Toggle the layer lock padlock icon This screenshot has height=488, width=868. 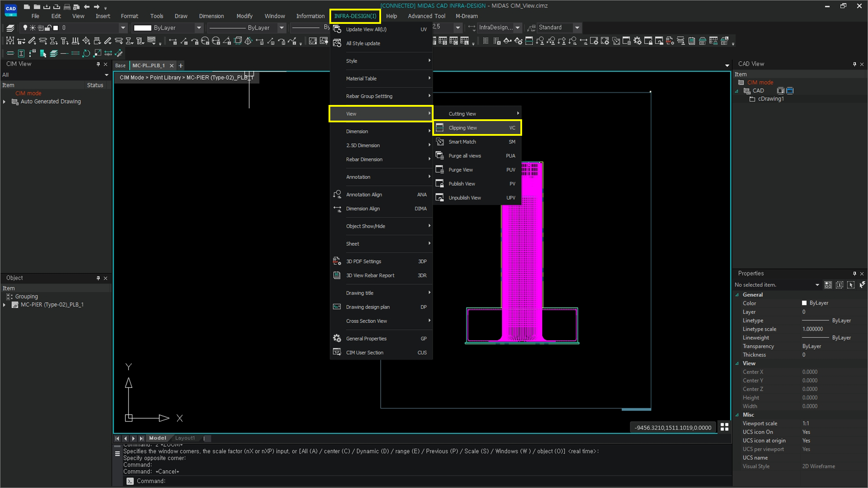pyautogui.click(x=48, y=28)
